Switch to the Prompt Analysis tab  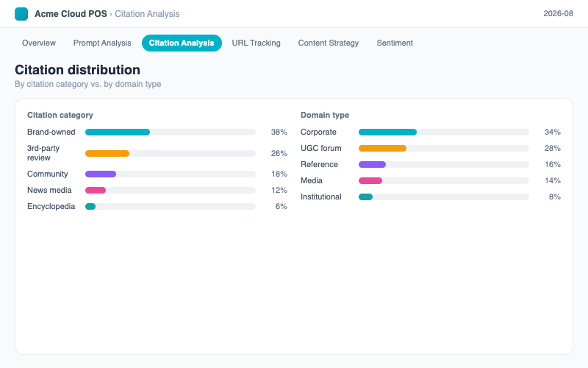pyautogui.click(x=102, y=43)
